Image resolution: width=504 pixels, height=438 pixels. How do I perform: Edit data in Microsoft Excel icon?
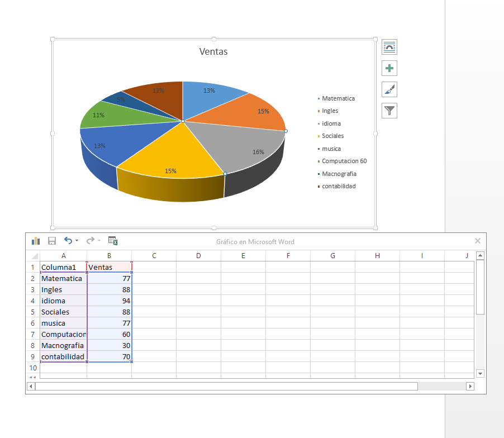(113, 241)
